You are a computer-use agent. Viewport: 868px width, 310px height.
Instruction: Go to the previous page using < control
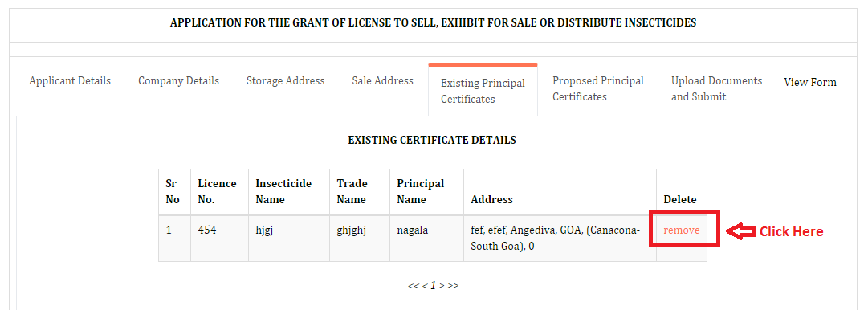tap(425, 286)
